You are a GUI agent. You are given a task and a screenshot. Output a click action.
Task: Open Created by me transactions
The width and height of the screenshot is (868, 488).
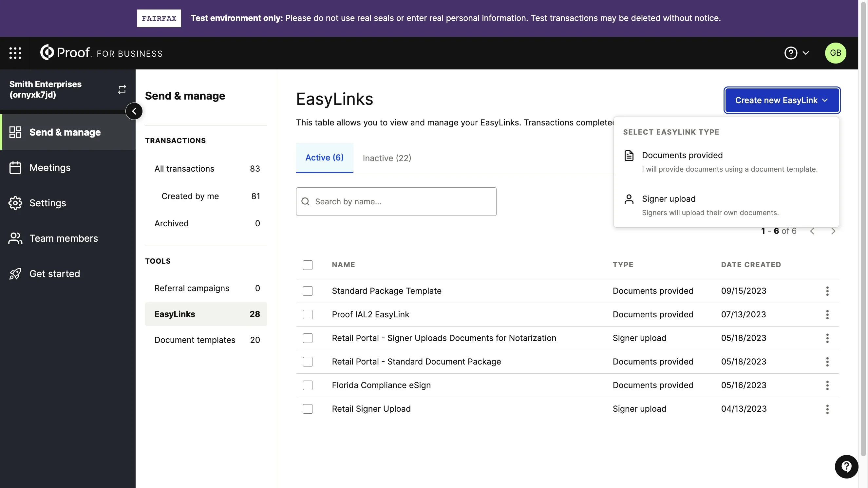point(206,196)
